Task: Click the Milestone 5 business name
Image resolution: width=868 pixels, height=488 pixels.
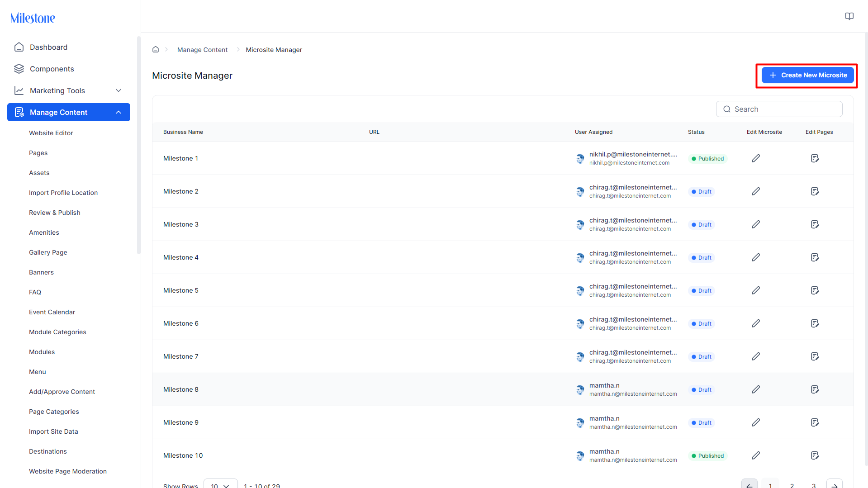Action: tap(181, 290)
